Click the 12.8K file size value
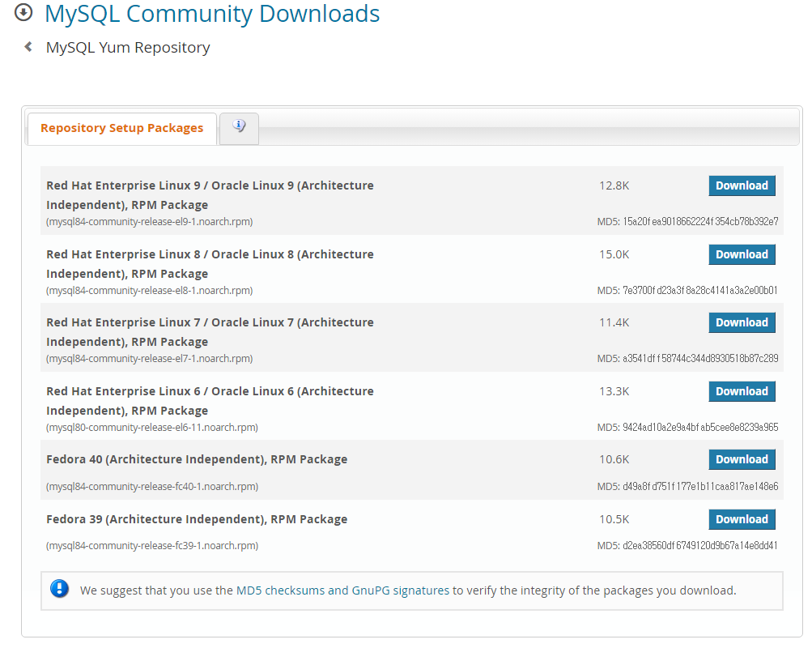This screenshot has height=648, width=812. [x=614, y=185]
